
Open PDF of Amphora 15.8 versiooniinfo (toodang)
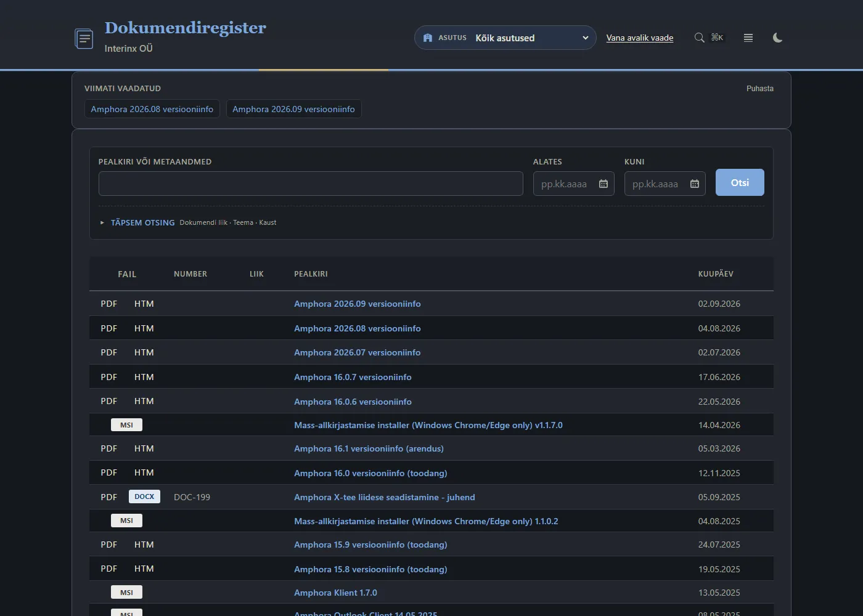point(109,569)
